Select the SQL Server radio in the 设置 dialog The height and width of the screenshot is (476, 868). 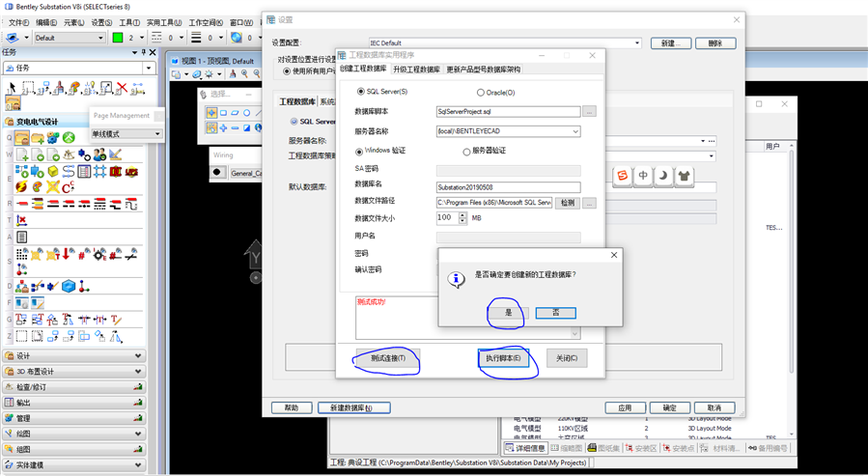294,122
